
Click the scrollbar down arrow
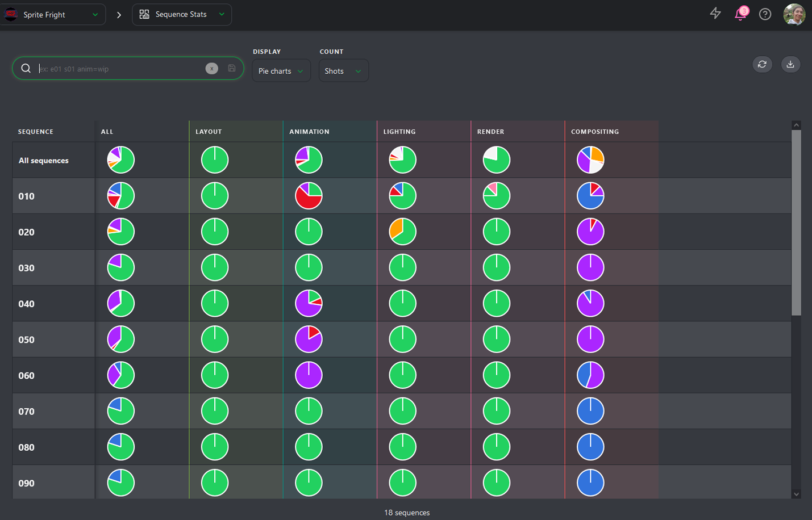click(796, 494)
